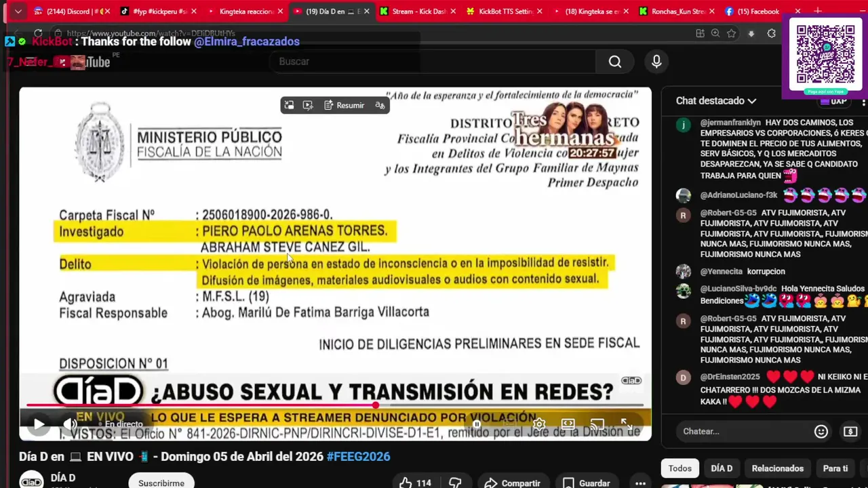This screenshot has width=868, height=488.
Task: Click the live video progress bar
Action: (x=335, y=406)
